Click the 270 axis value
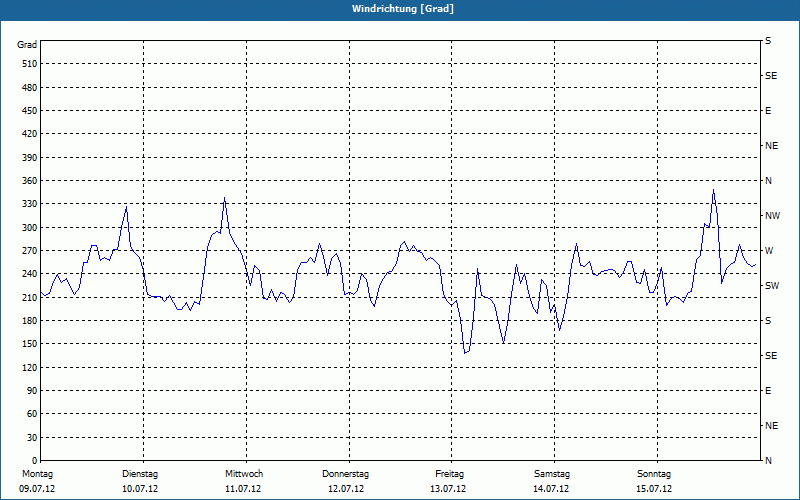This screenshot has width=800, height=500. (x=30, y=251)
